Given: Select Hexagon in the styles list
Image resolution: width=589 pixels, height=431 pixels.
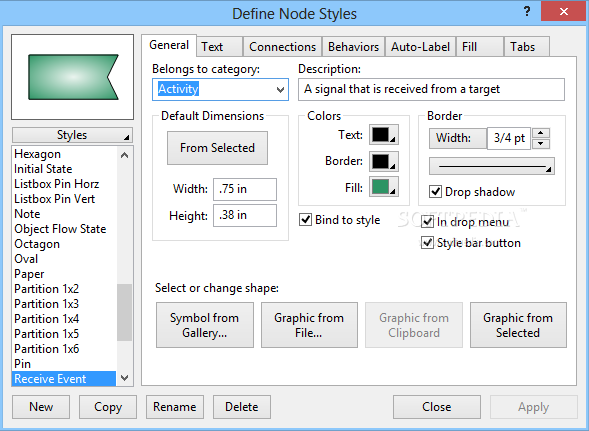Looking at the screenshot, I should coord(64,154).
